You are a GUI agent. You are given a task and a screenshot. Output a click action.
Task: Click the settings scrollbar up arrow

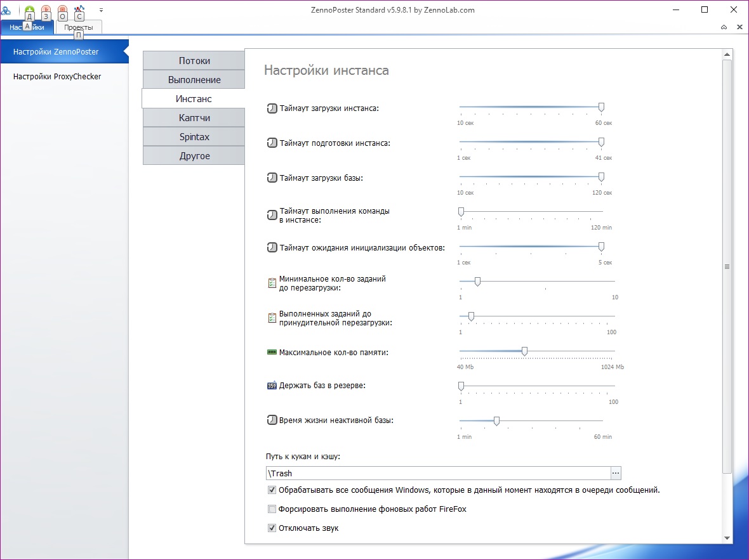727,55
